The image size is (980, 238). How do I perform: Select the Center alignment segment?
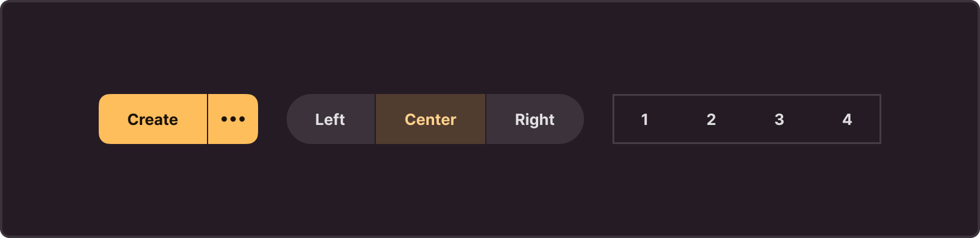431,119
